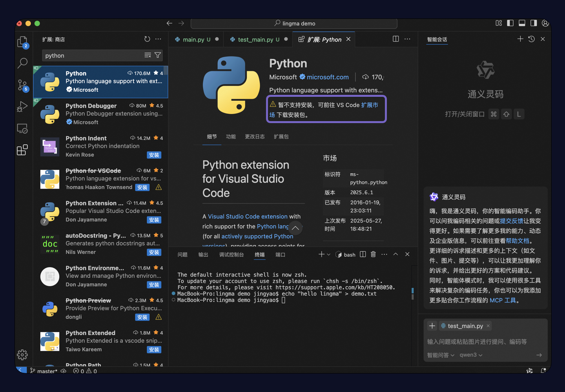This screenshot has width=565, height=392.
Task: Select Python Debugger extension in list
Action: click(101, 114)
